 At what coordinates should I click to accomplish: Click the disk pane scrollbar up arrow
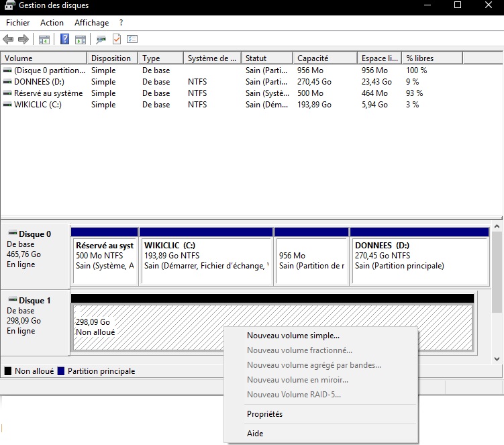[x=497, y=226]
